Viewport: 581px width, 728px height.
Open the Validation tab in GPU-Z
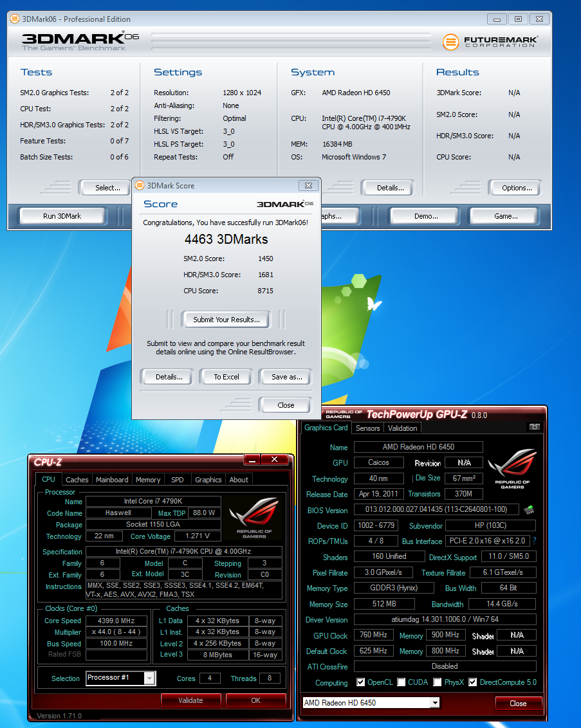coord(403,428)
